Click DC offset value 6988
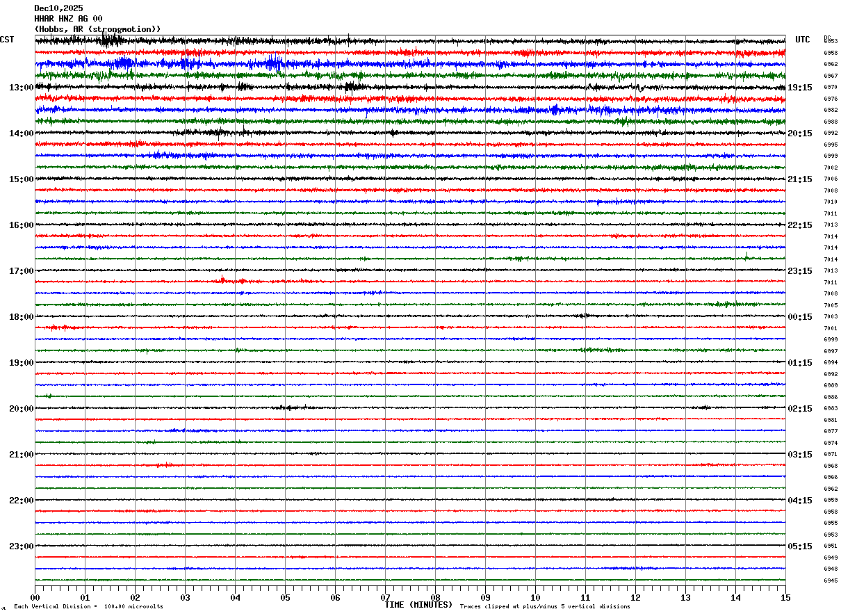 (831, 122)
